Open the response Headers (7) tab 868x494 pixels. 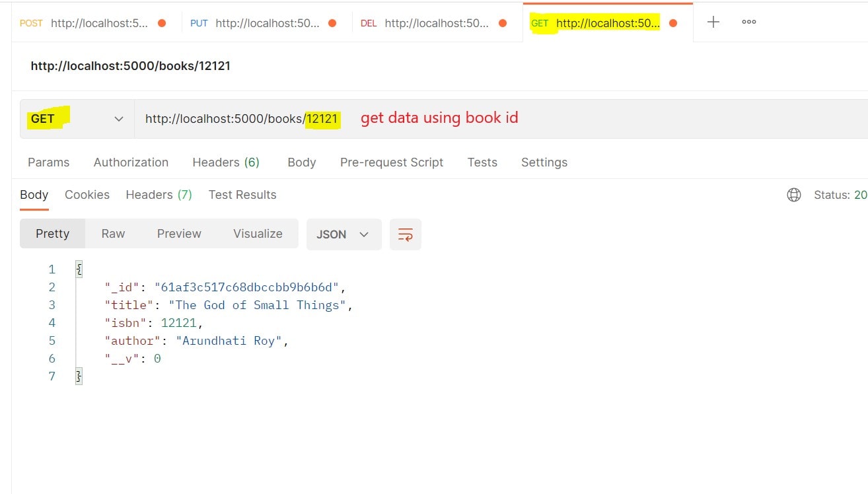click(158, 194)
